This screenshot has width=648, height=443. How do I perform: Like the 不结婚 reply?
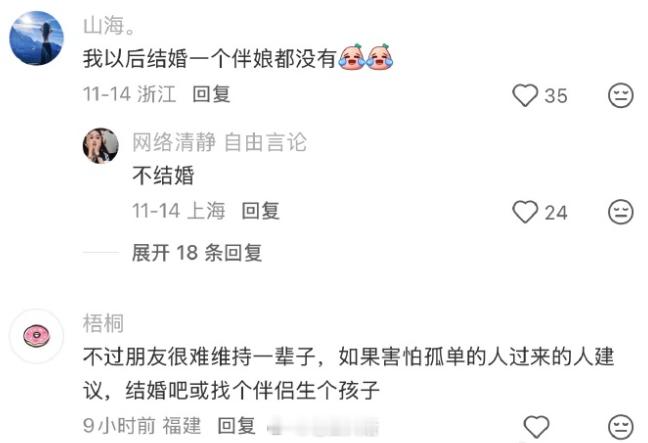(x=525, y=212)
